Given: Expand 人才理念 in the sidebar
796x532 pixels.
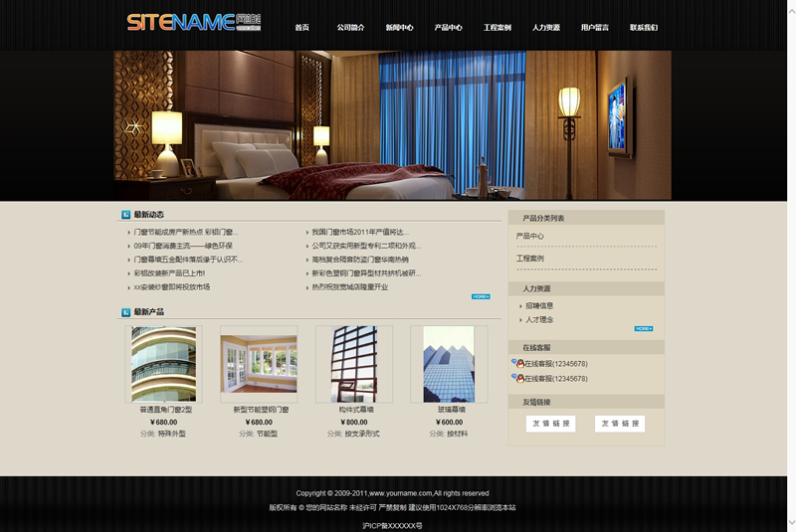Looking at the screenshot, I should (539, 320).
